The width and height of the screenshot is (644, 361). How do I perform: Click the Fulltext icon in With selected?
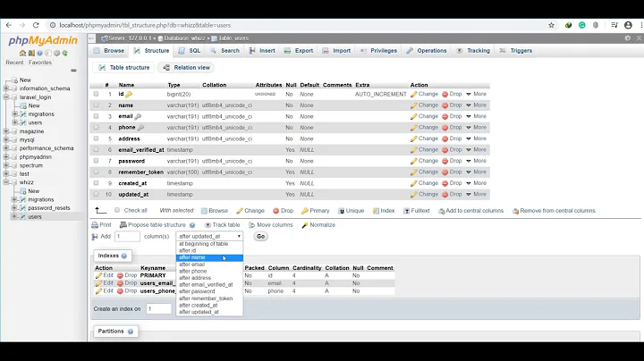406,211
